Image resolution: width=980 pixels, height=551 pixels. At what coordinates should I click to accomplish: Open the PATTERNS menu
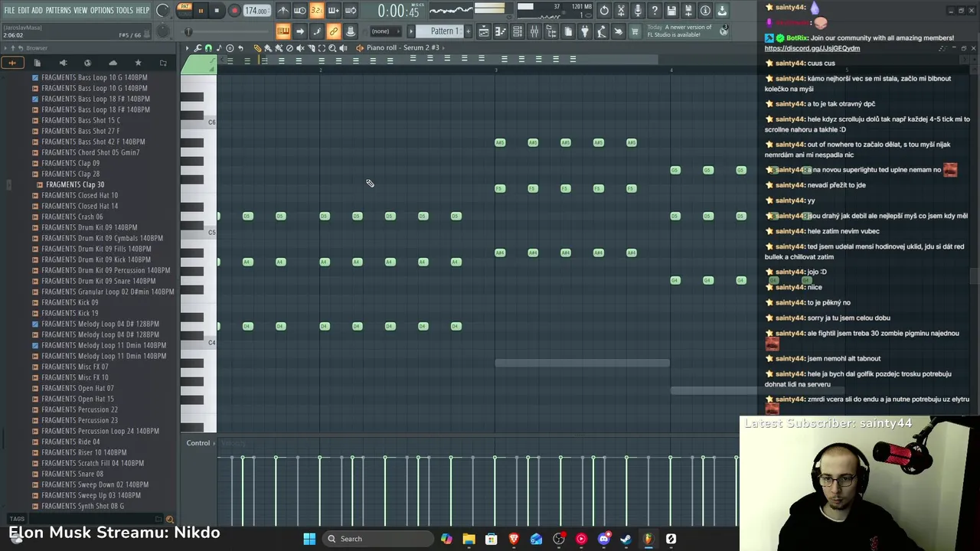[58, 11]
